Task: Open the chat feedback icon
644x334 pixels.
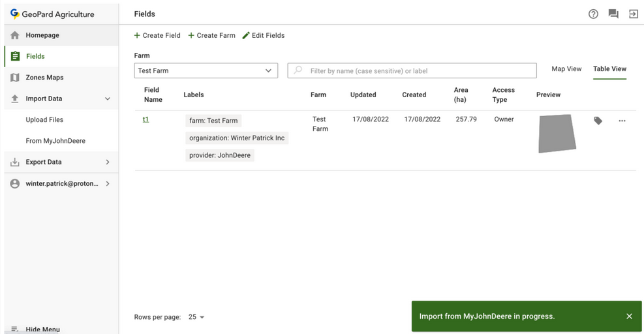Action: click(x=613, y=14)
